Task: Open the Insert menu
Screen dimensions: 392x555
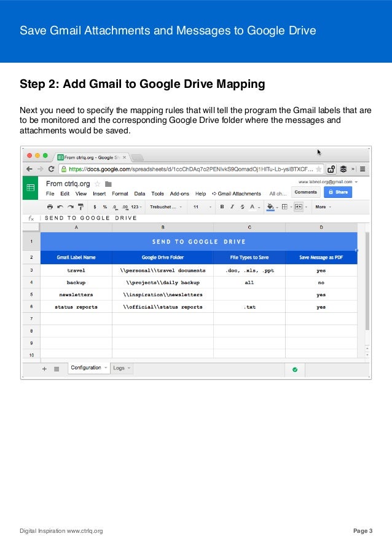Action: pos(100,194)
